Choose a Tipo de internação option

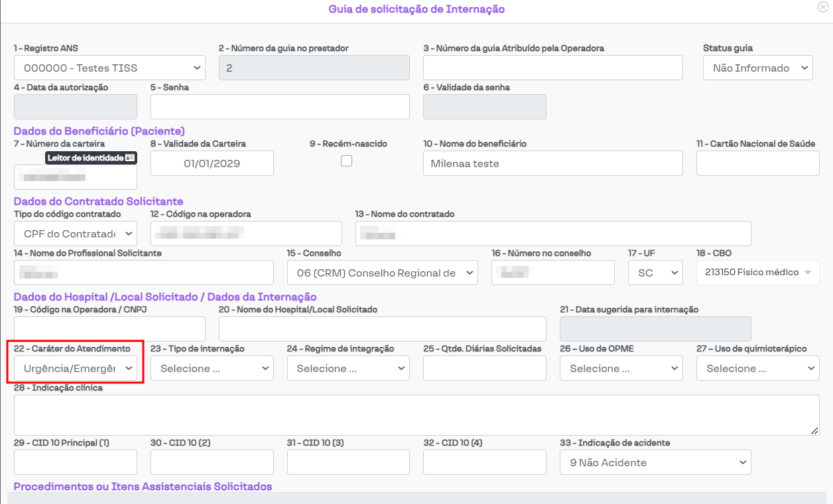coord(212,368)
